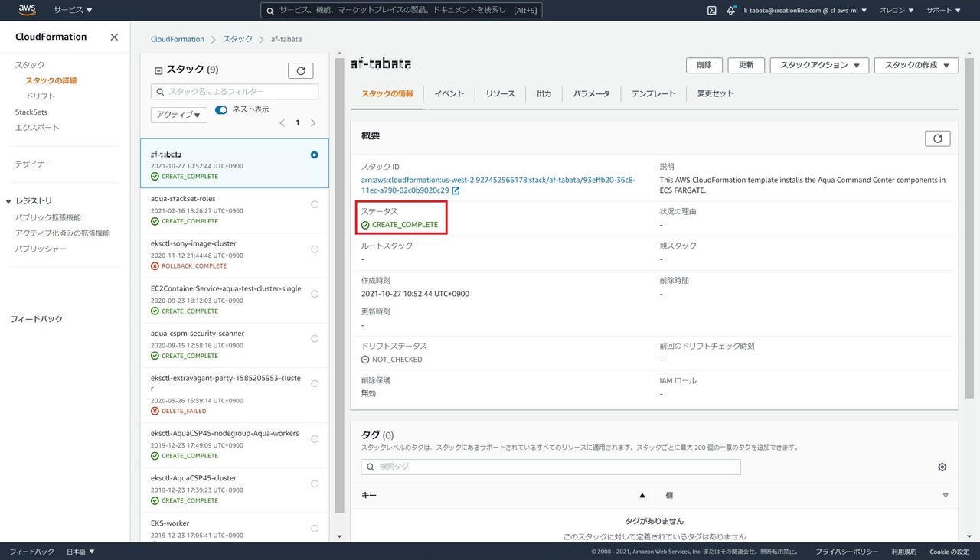The height and width of the screenshot is (560, 980).
Task: Open アクティブ化済みの拡張機能 in sidebar
Action: [x=63, y=233]
